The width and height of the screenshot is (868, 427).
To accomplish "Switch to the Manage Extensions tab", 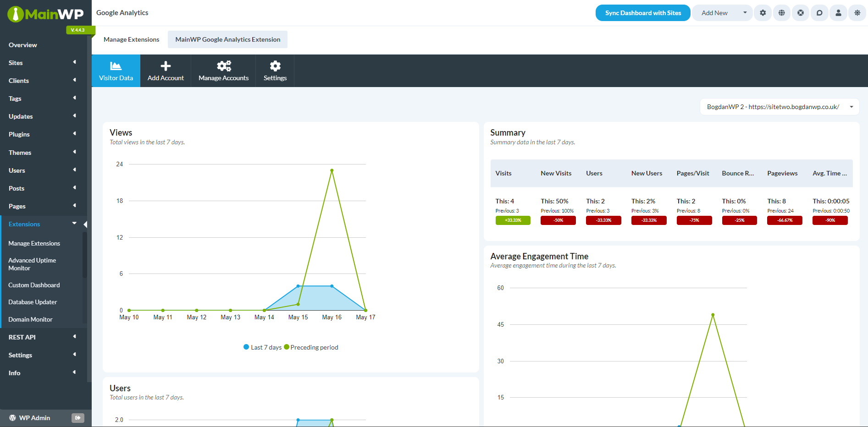I will pyautogui.click(x=132, y=39).
